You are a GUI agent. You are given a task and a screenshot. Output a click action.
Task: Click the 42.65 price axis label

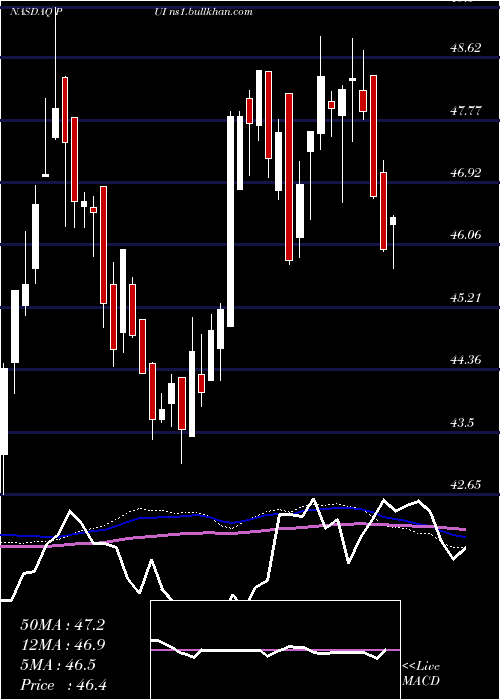tap(466, 484)
